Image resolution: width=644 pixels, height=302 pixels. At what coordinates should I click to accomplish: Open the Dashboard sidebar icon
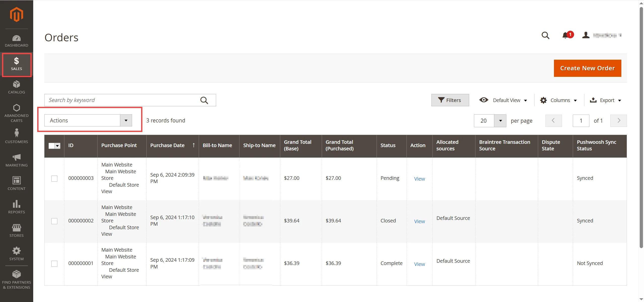tap(16, 41)
